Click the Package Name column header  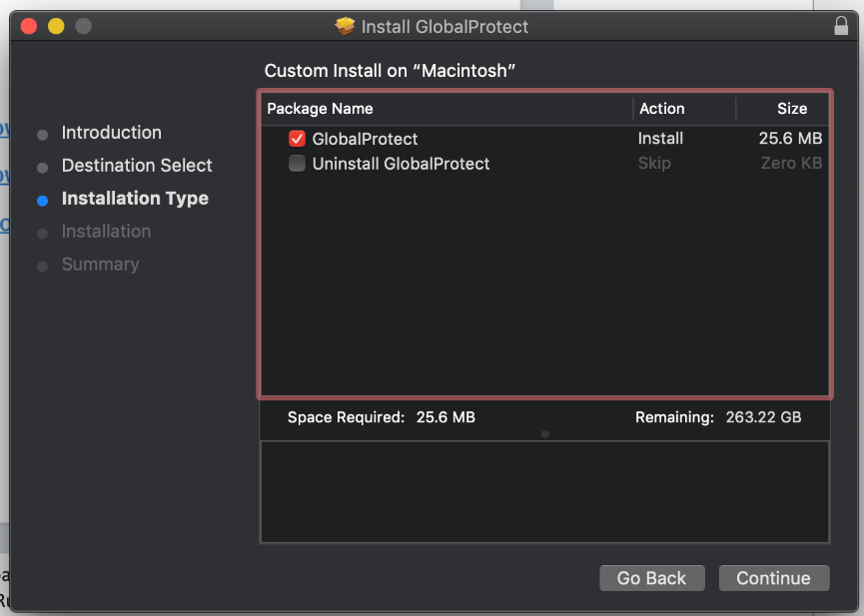pyautogui.click(x=446, y=109)
